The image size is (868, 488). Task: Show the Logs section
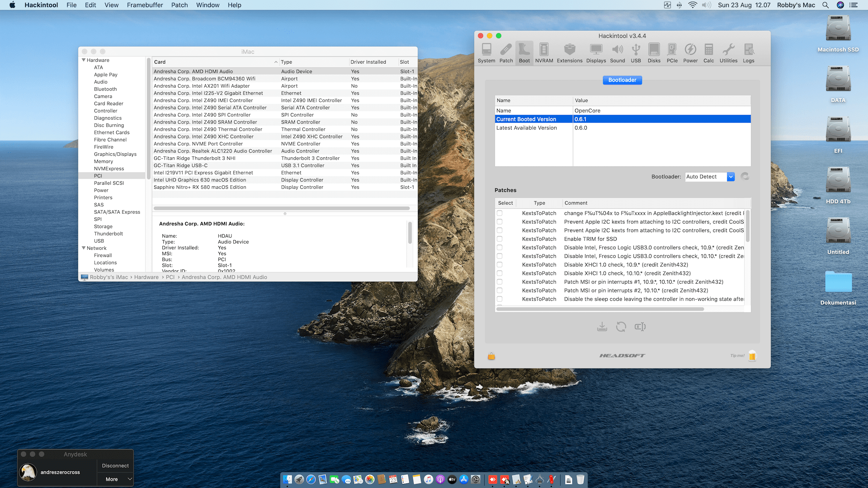coord(749,53)
